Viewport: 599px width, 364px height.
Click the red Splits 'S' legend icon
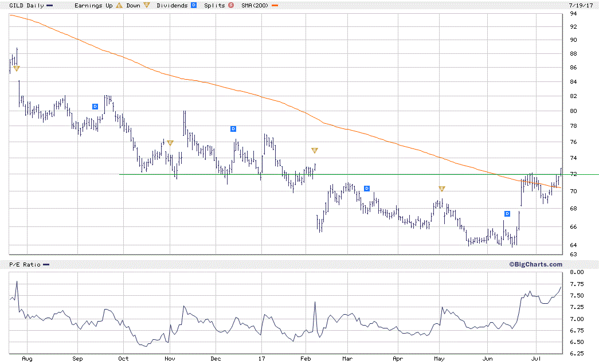(x=230, y=5)
